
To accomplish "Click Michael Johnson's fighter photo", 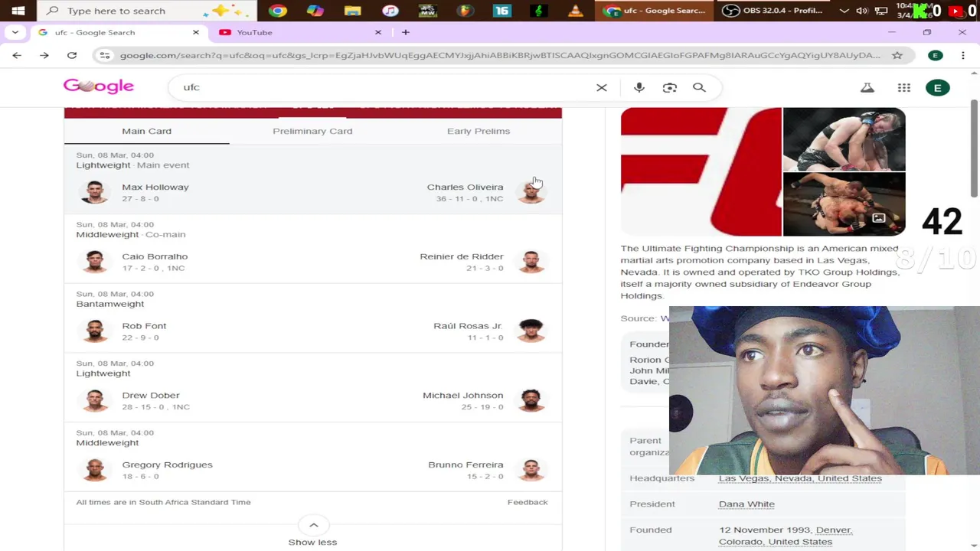I will click(x=531, y=400).
